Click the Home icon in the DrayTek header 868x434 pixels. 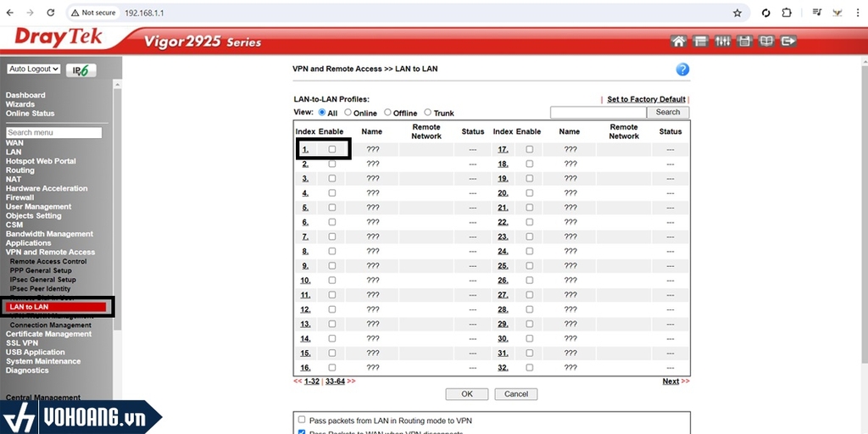[x=678, y=41]
